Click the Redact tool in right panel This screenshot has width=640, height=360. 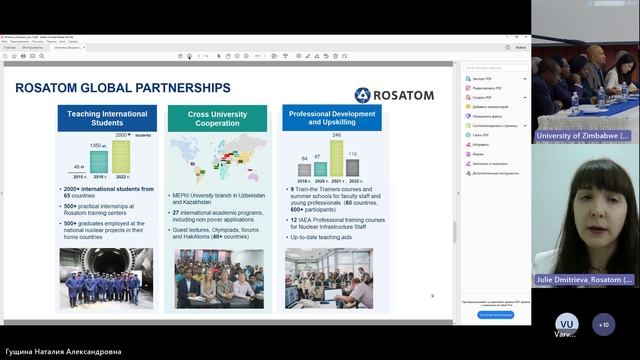point(477,144)
